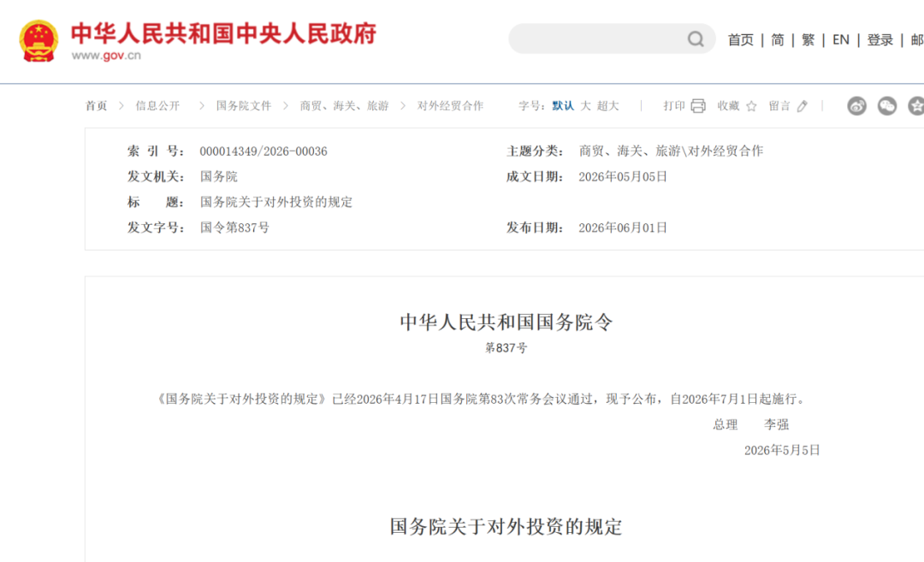Click the national emblem logo

(x=38, y=41)
